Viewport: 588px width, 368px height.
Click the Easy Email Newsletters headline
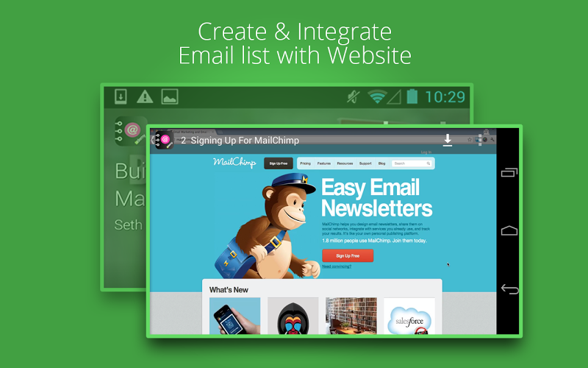(376, 197)
